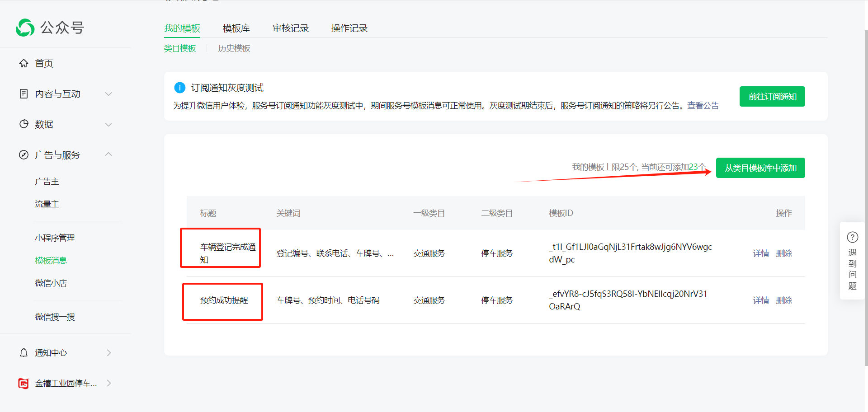Open the 首页 home icon
The width and height of the screenshot is (868, 412).
click(x=24, y=63)
